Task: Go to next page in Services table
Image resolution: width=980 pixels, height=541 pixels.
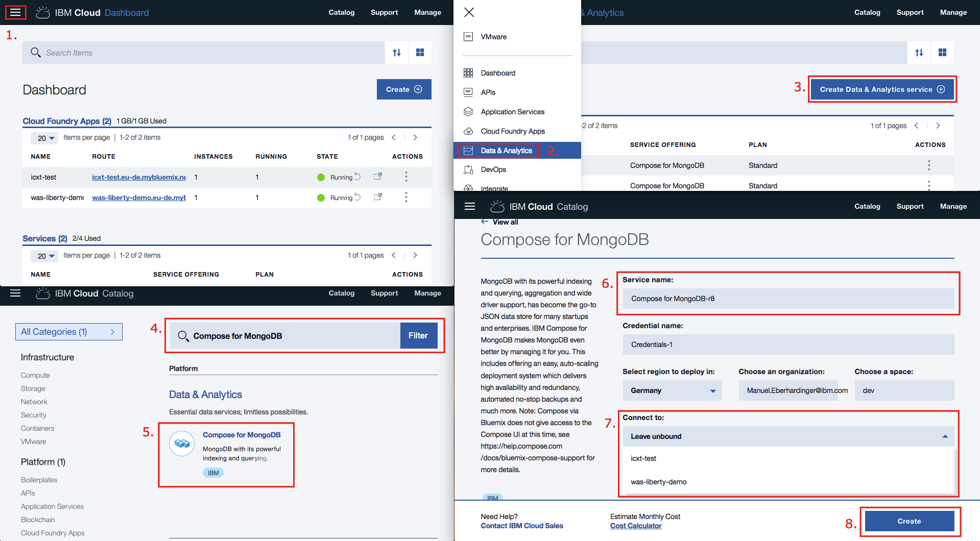Action: click(x=415, y=255)
